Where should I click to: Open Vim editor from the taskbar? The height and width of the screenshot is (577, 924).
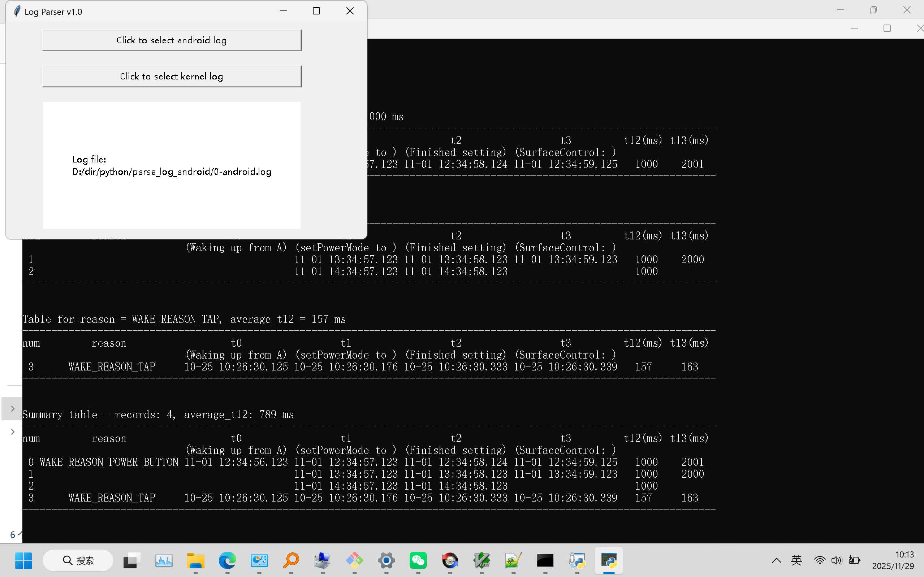tap(481, 560)
